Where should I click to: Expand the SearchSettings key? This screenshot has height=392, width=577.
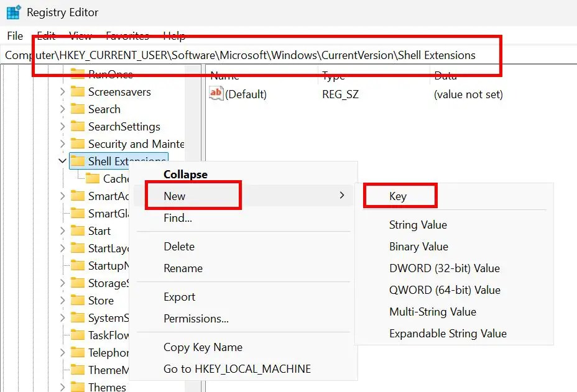coord(63,127)
